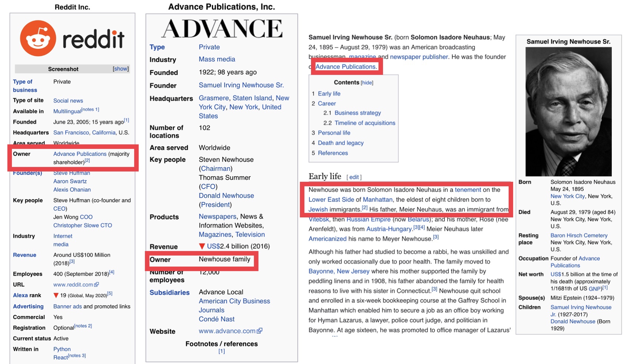631x364 pixels.
Task: Click red down arrow beside Alexa rank 19
Action: tap(56, 295)
